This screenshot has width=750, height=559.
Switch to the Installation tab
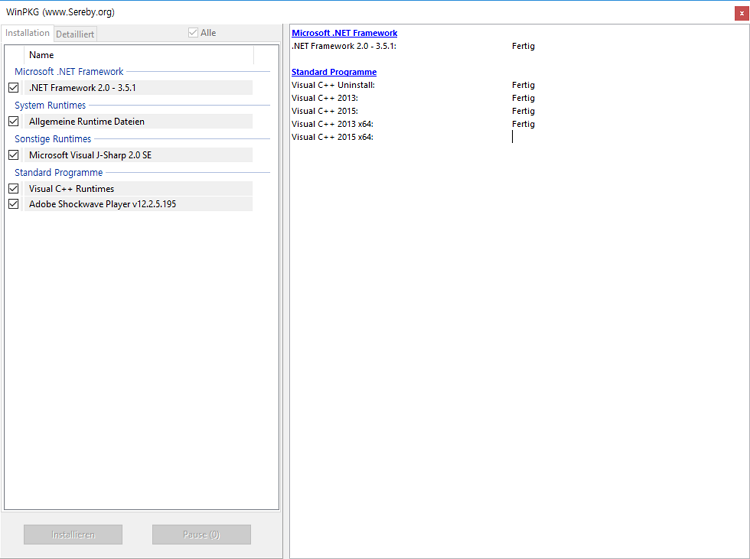(27, 33)
